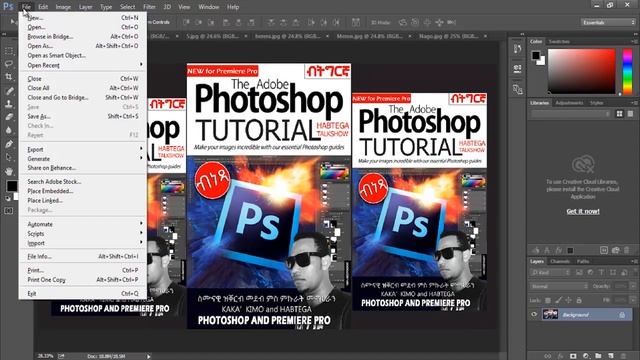Select the Crop tool

[9, 77]
